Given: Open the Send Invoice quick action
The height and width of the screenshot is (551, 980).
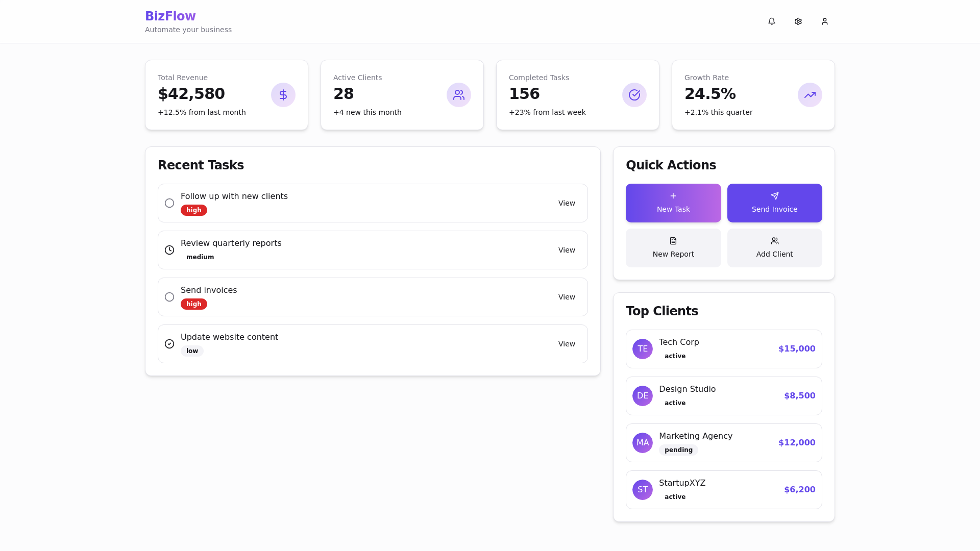Looking at the screenshot, I should (774, 203).
